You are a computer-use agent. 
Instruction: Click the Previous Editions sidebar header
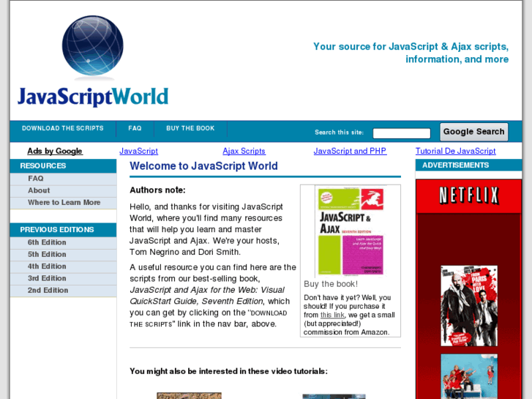(x=63, y=230)
